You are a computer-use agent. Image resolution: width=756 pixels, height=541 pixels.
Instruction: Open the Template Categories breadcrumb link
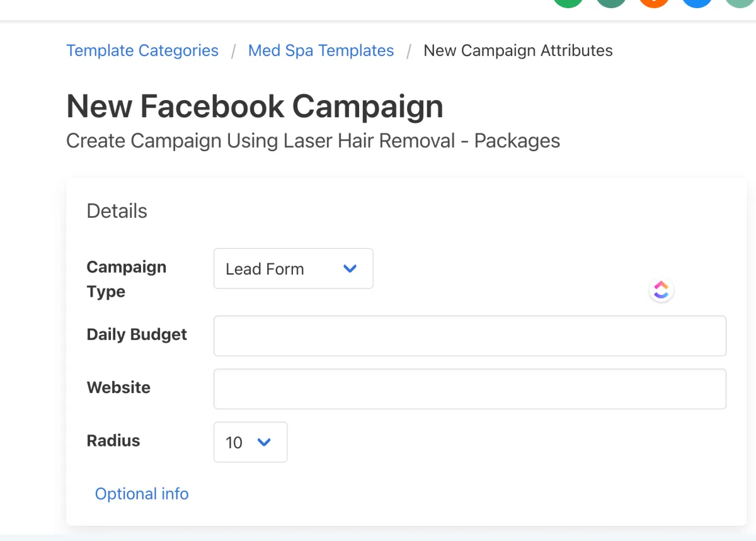point(142,50)
